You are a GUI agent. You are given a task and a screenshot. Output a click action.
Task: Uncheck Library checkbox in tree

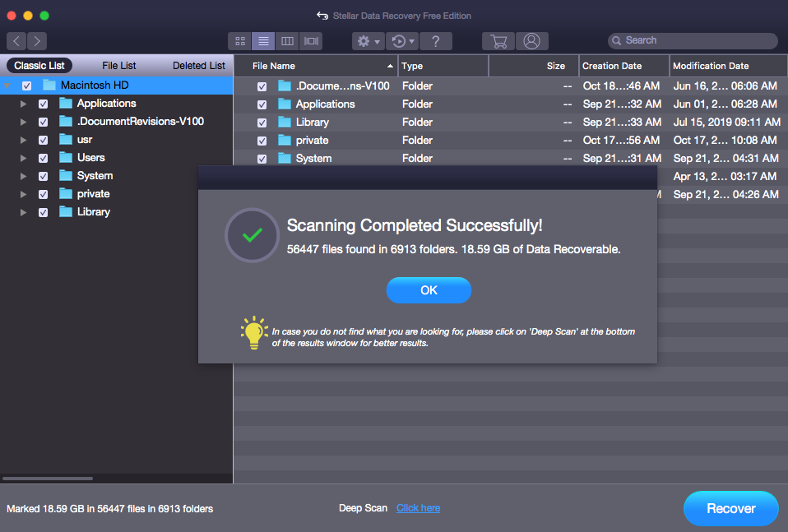click(44, 212)
